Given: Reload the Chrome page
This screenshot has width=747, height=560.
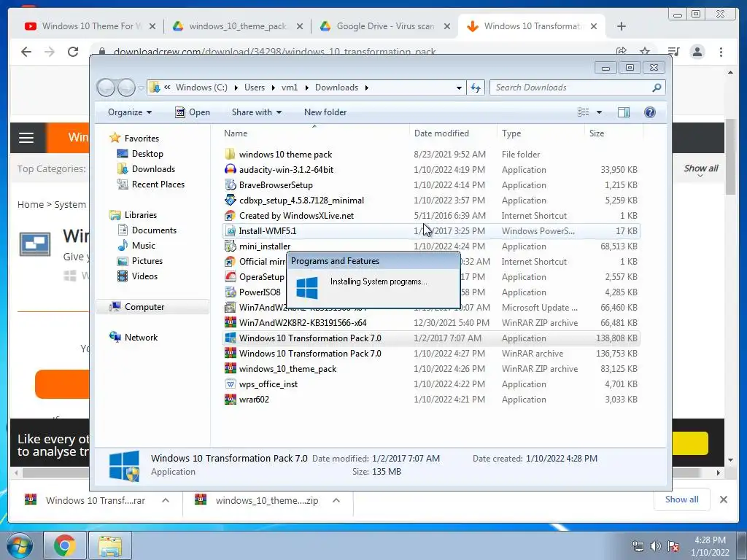Looking at the screenshot, I should (73, 52).
